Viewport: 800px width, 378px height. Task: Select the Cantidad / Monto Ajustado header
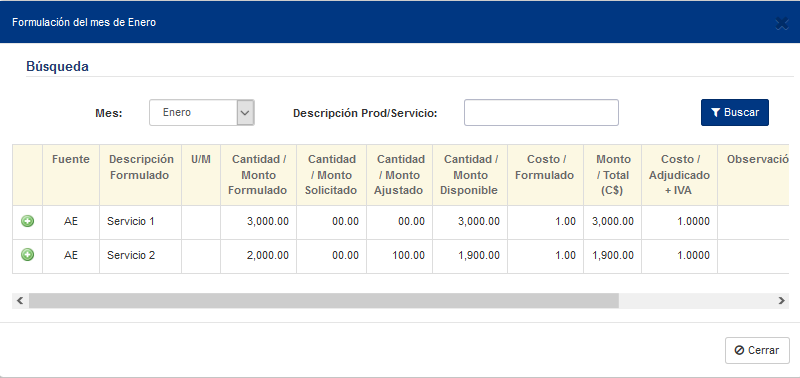(x=399, y=175)
